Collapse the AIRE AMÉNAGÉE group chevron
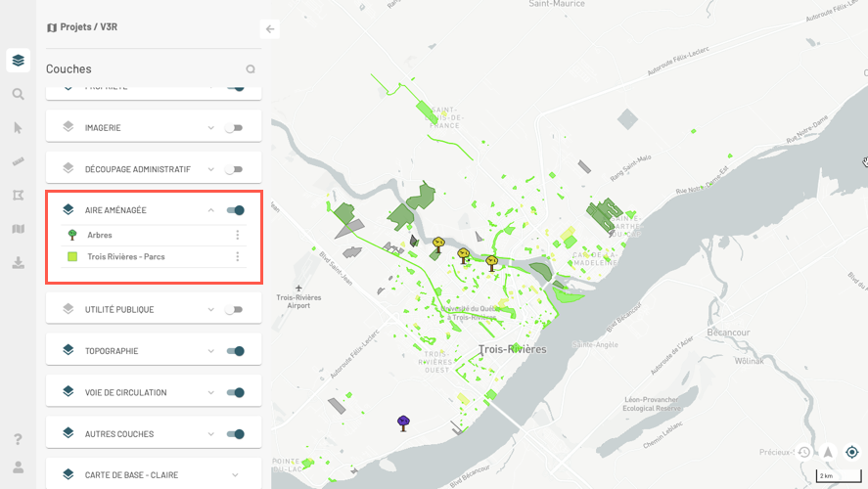 pyautogui.click(x=210, y=210)
